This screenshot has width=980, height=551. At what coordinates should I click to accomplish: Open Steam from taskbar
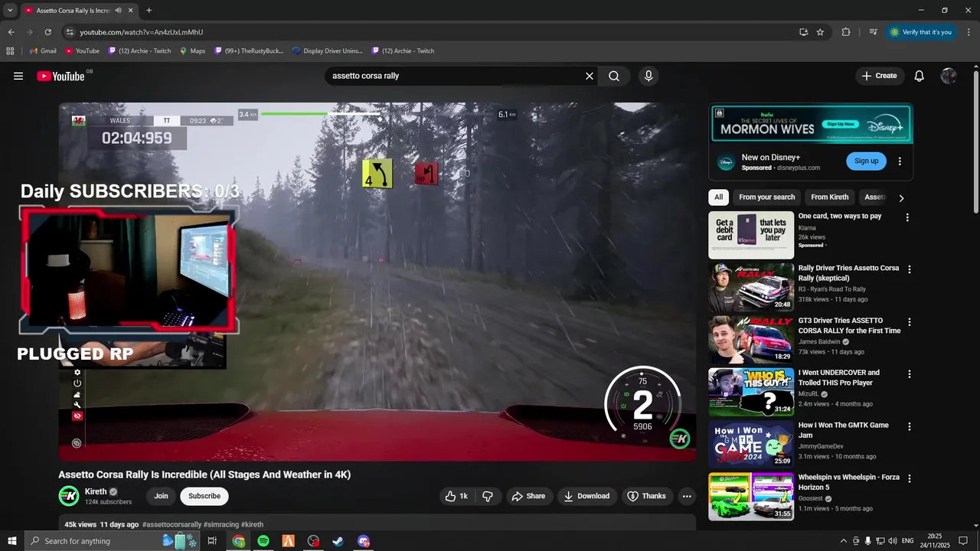coord(338,541)
